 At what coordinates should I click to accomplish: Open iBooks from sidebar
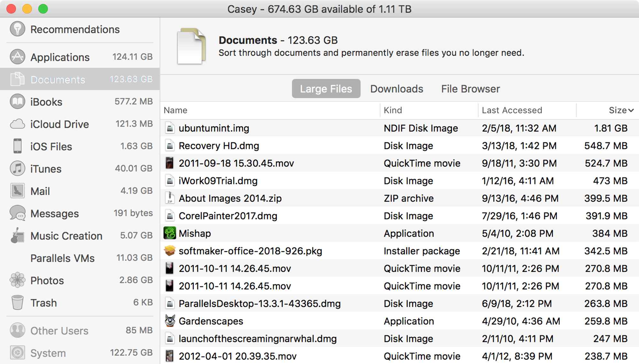coord(46,102)
